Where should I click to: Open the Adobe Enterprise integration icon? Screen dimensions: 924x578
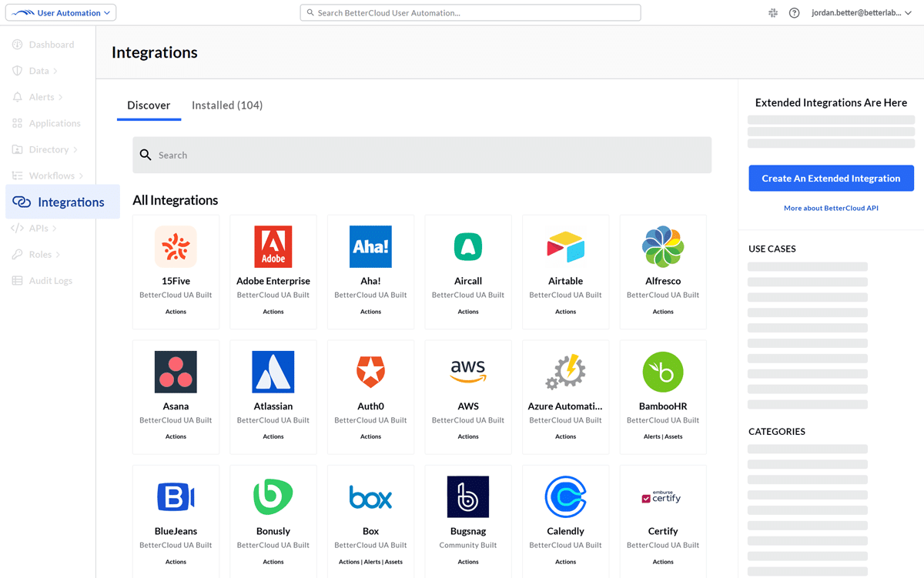273,246
